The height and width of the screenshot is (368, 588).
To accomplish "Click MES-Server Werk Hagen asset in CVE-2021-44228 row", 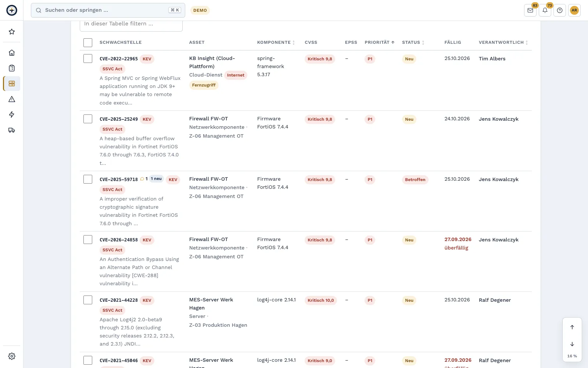I will tap(211, 304).
